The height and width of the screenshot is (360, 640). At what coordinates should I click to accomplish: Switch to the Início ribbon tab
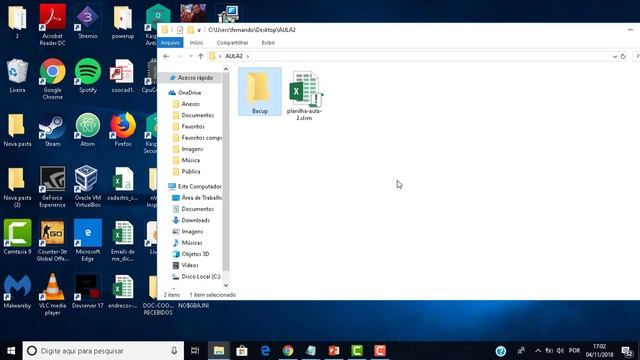[196, 42]
